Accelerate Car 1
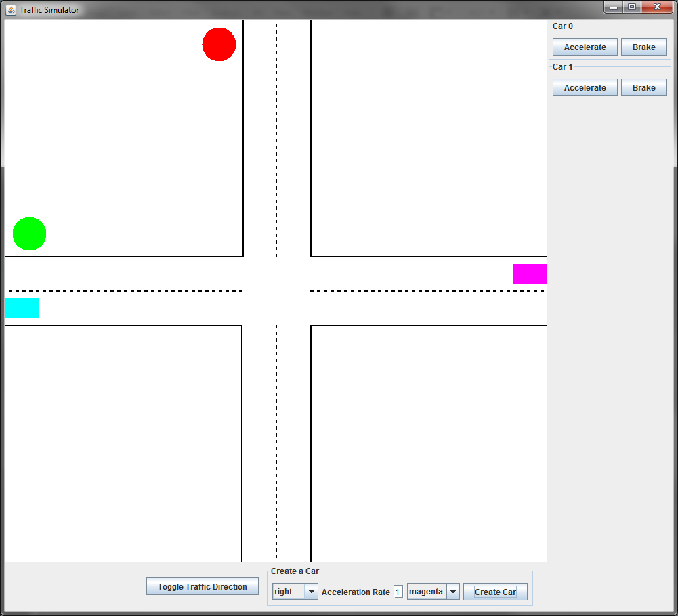This screenshot has width=678, height=616. point(585,88)
